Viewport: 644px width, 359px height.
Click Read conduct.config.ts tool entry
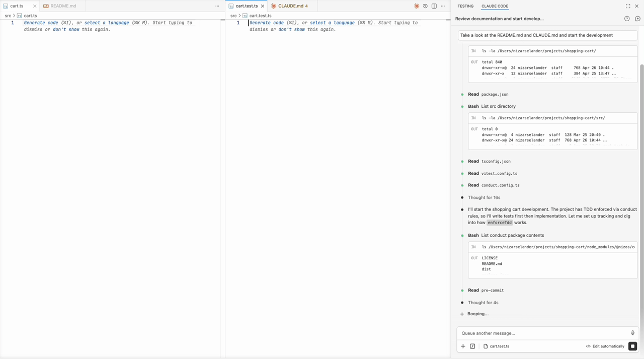click(494, 185)
